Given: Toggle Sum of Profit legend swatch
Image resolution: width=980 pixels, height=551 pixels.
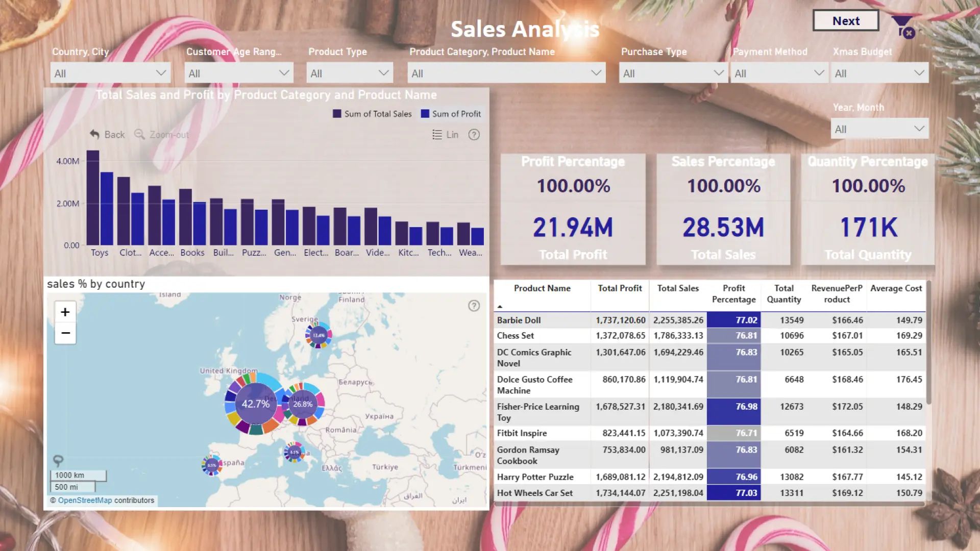Looking at the screenshot, I should click(x=425, y=114).
